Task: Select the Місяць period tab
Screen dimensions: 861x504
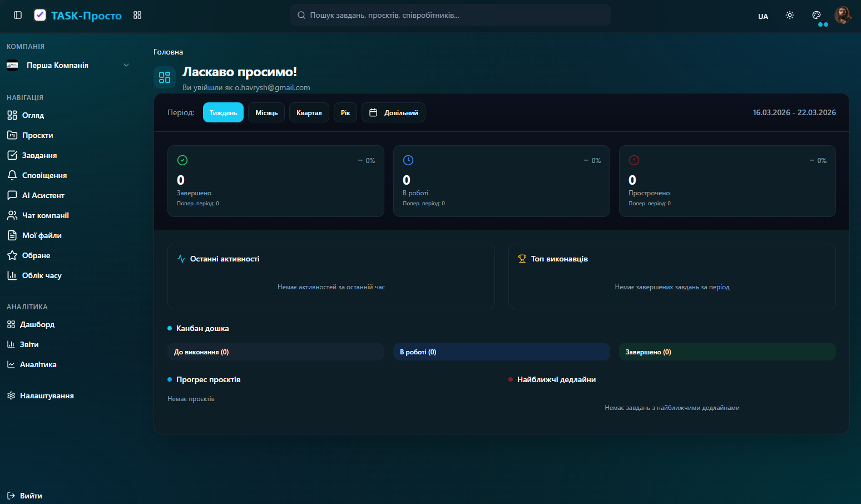Action: 266,113
